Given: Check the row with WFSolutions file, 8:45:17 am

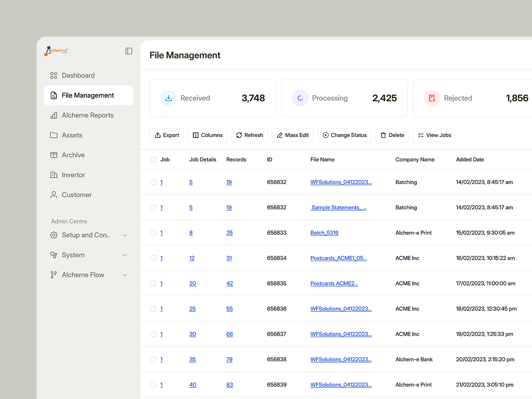Looking at the screenshot, I should click(x=153, y=182).
